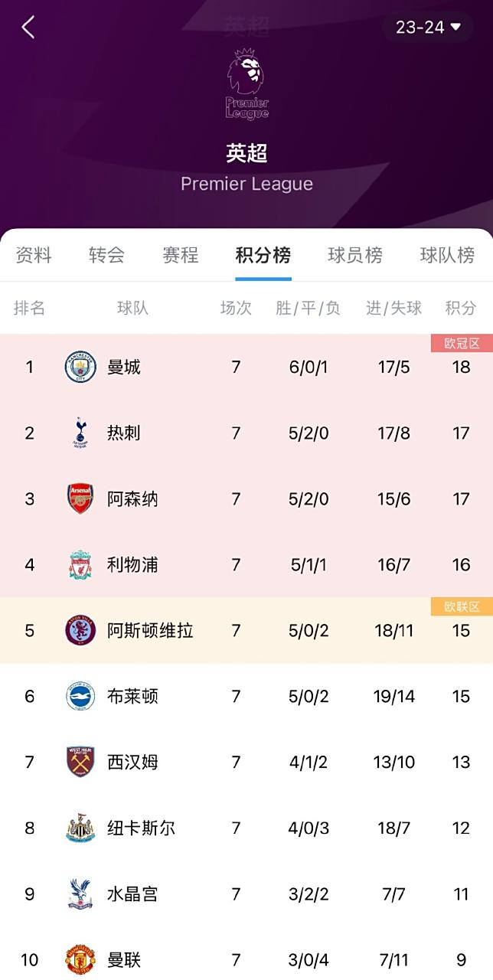Screen dimensions: 493x980
Task: Open 曼城 standings row for details
Action: pyautogui.click(x=245, y=366)
